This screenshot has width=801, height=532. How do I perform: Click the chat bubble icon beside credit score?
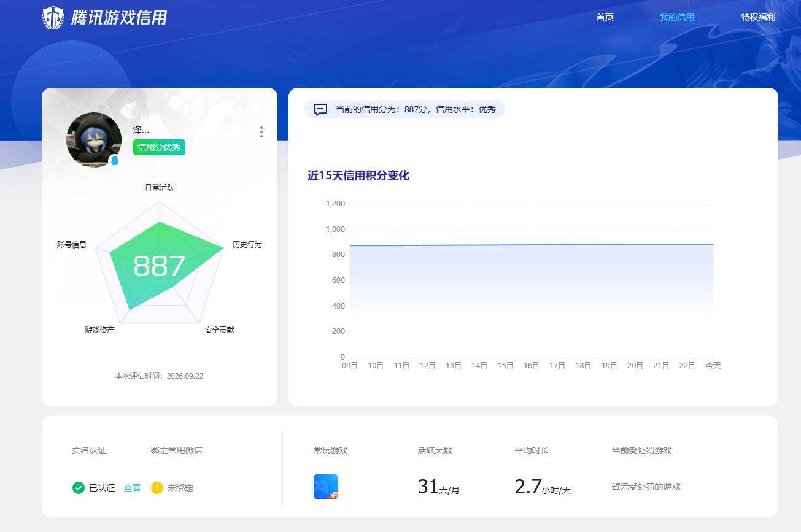pyautogui.click(x=320, y=110)
